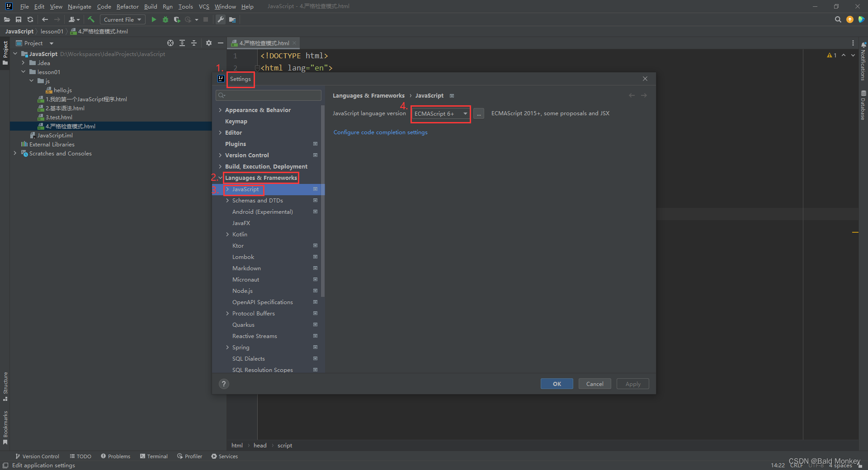Image resolution: width=868 pixels, height=470 pixels.
Task: Click the green Run icon
Action: coord(154,19)
